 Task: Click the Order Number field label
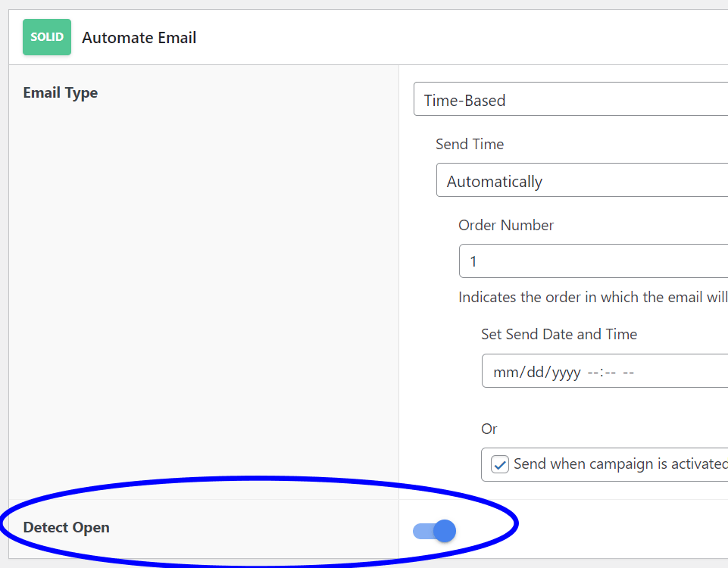click(505, 225)
